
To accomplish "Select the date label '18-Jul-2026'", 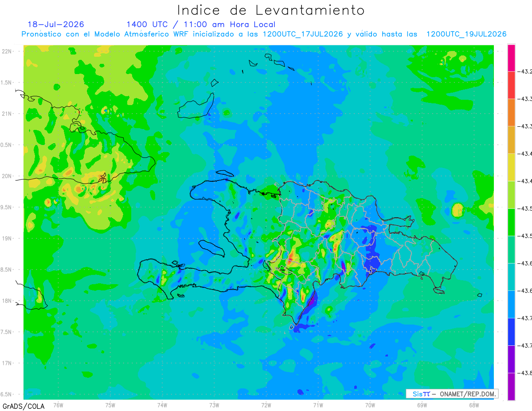I will [56, 24].
